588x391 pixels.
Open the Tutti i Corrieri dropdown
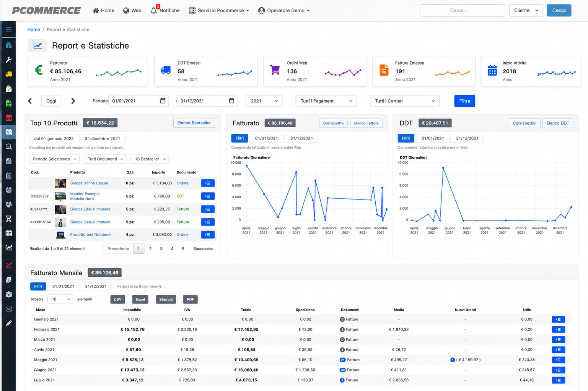coord(405,101)
